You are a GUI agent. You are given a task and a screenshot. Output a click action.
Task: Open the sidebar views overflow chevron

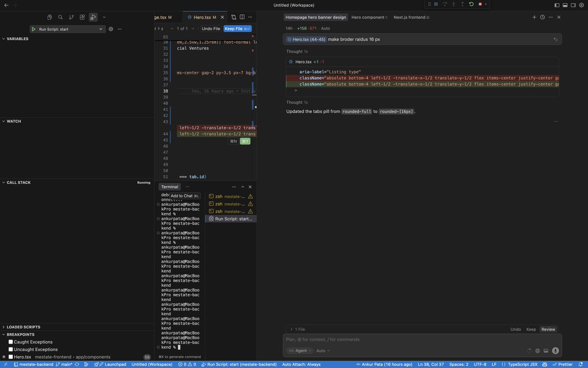tap(104, 17)
